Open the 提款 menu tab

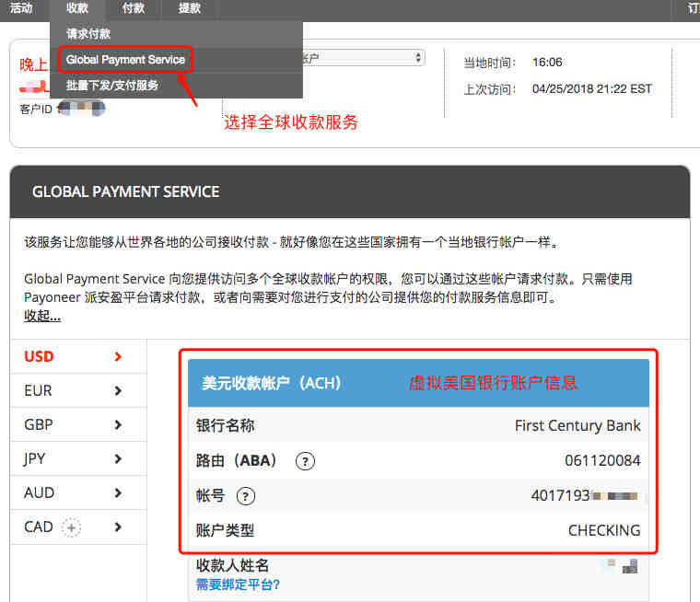190,8
